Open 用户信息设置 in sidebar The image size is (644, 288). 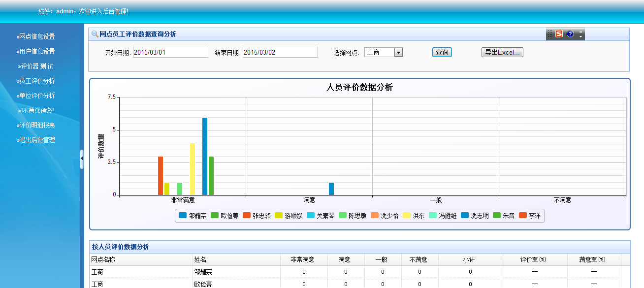click(36, 51)
